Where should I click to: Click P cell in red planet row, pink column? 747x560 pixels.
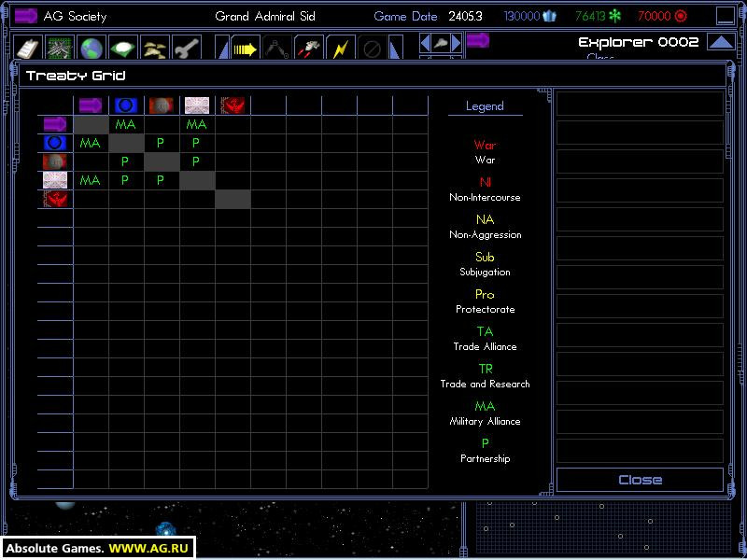197,161
